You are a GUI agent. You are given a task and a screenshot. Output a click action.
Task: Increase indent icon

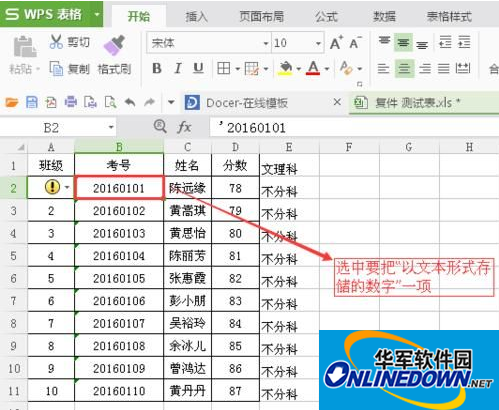(x=464, y=42)
